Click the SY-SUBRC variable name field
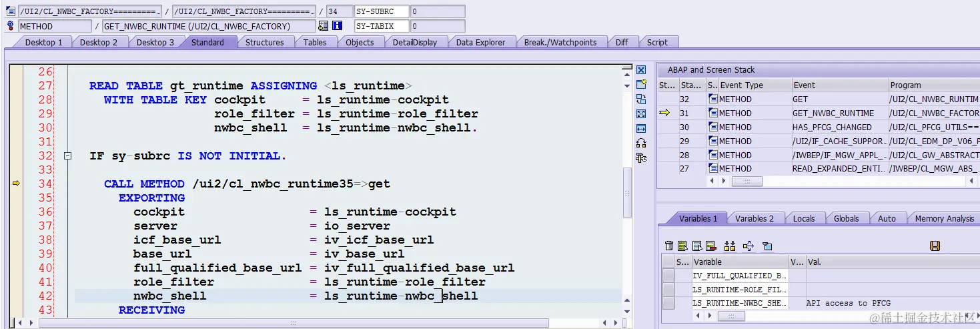Screen dimensions: 980x329 click(382, 11)
